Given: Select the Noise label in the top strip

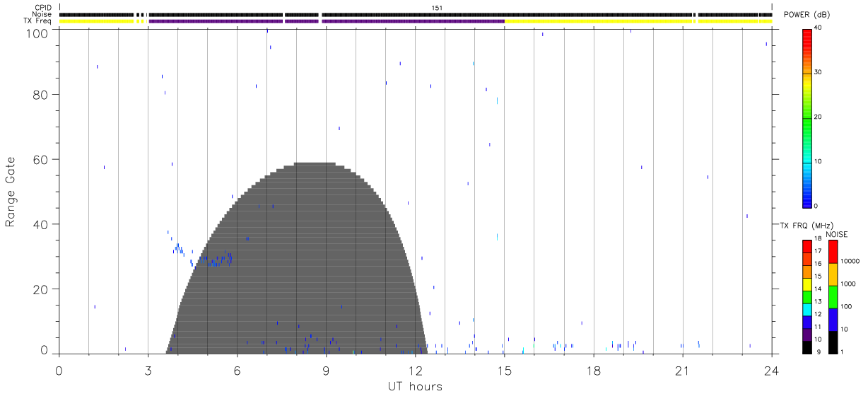Looking at the screenshot, I should (42, 14).
